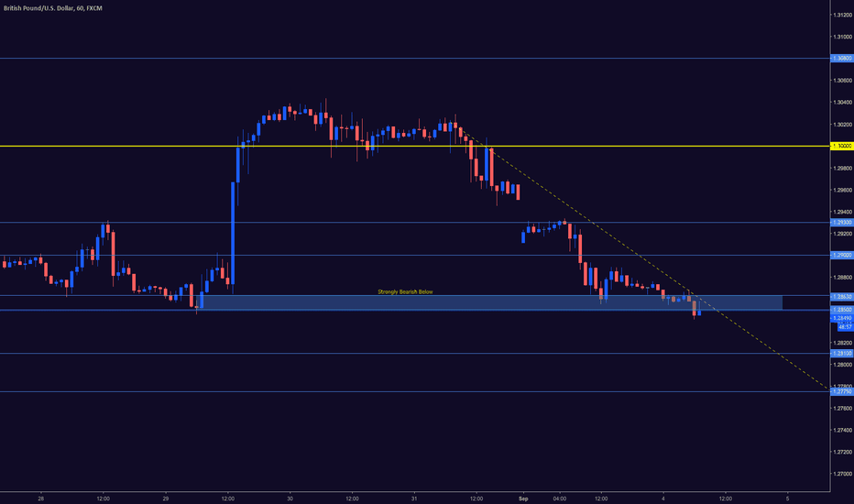Click the 1.28630 price label
The image size is (854, 504).
[x=842, y=296]
